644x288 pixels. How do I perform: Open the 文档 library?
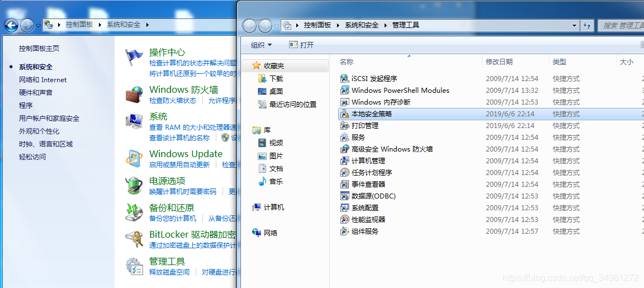click(276, 168)
